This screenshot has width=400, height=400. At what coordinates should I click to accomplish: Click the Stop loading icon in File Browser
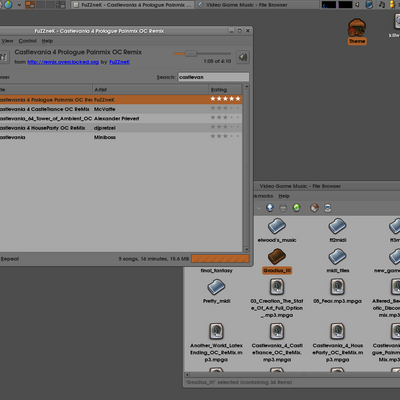(x=283, y=208)
